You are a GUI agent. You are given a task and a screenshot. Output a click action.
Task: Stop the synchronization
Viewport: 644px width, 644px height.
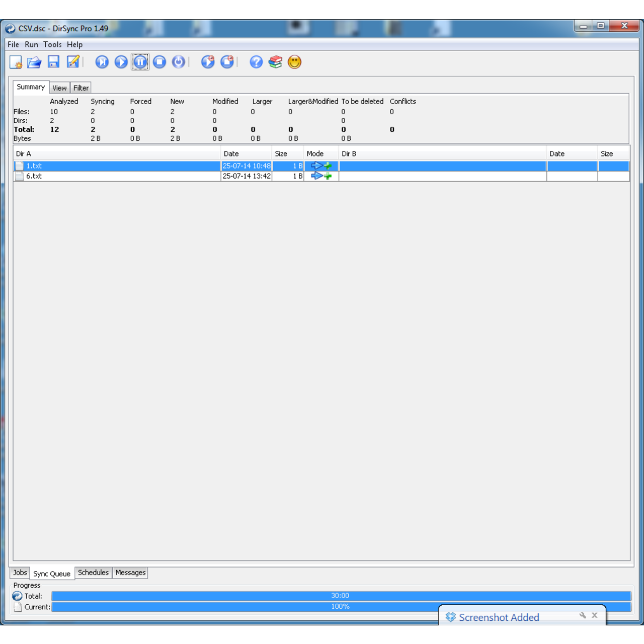[x=159, y=62]
